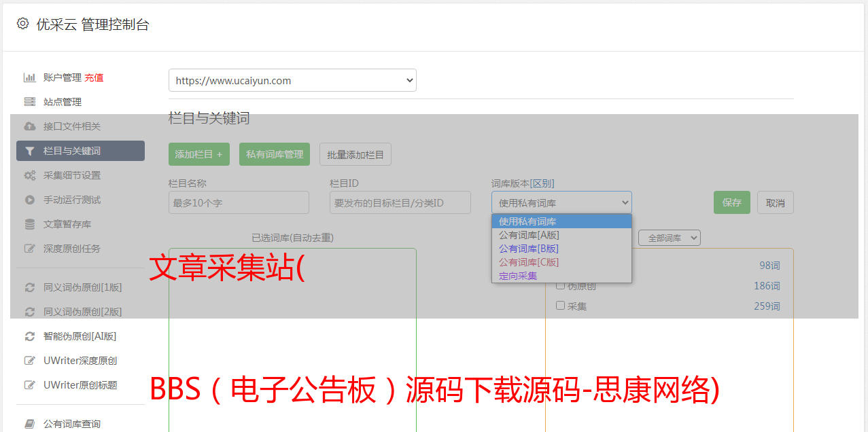
Task: Open the 全部词库 filter dropdown
Action: (x=670, y=238)
